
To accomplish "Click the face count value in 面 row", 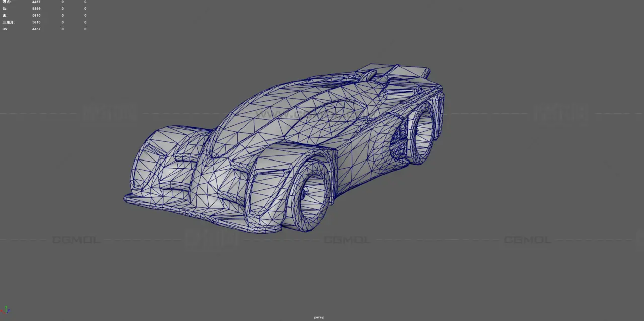I will (36, 15).
